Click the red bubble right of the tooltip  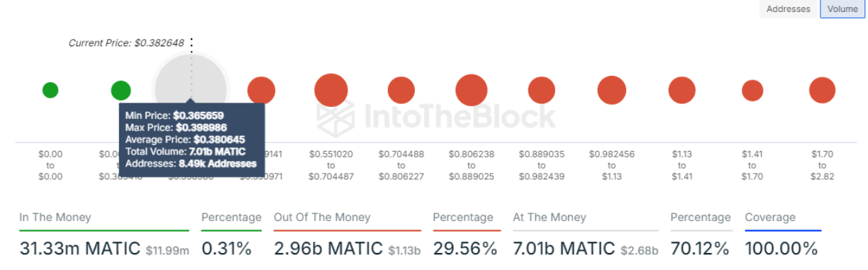point(261,91)
